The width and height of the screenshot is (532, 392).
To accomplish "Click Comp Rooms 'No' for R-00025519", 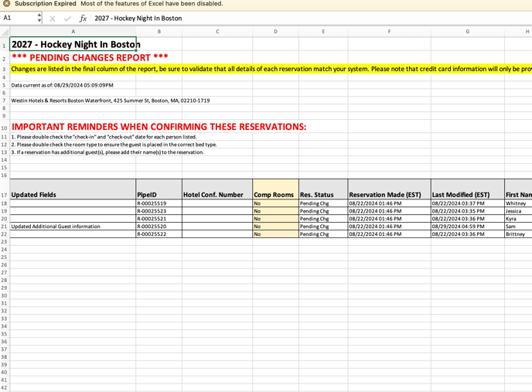I will click(275, 203).
